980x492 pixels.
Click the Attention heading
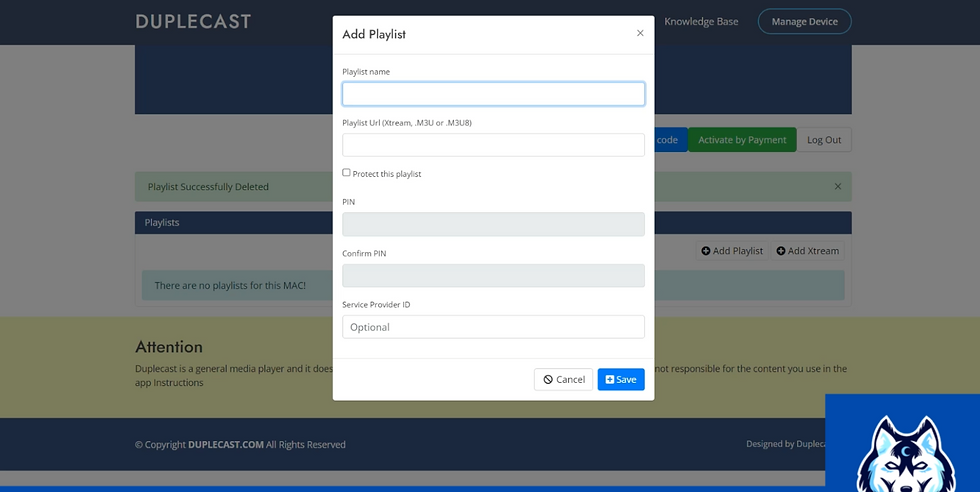click(x=169, y=347)
